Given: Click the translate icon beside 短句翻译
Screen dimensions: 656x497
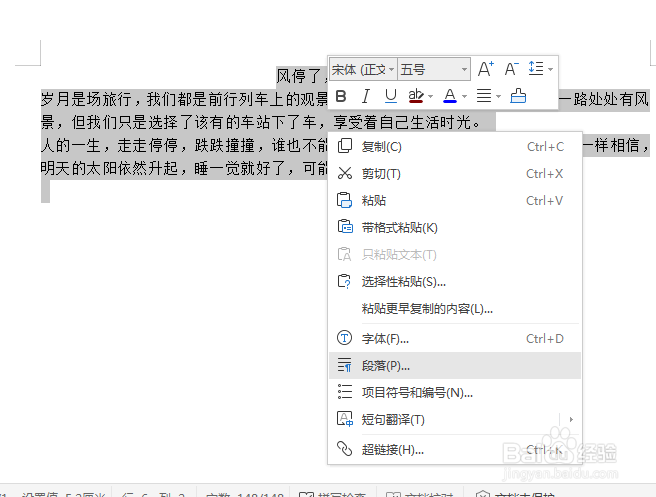Looking at the screenshot, I should [345, 418].
